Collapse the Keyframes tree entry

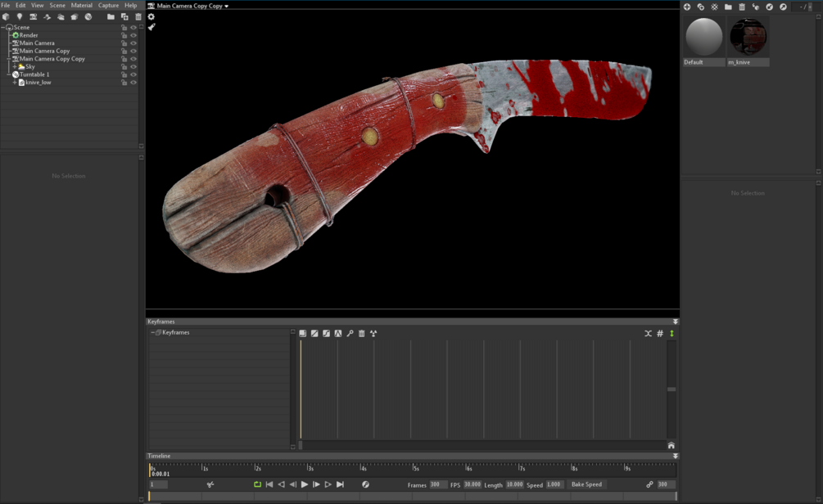pos(153,332)
